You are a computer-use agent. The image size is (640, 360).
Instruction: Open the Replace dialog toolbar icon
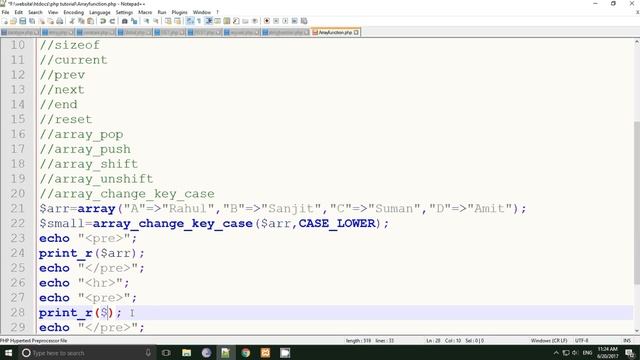pos(134,21)
